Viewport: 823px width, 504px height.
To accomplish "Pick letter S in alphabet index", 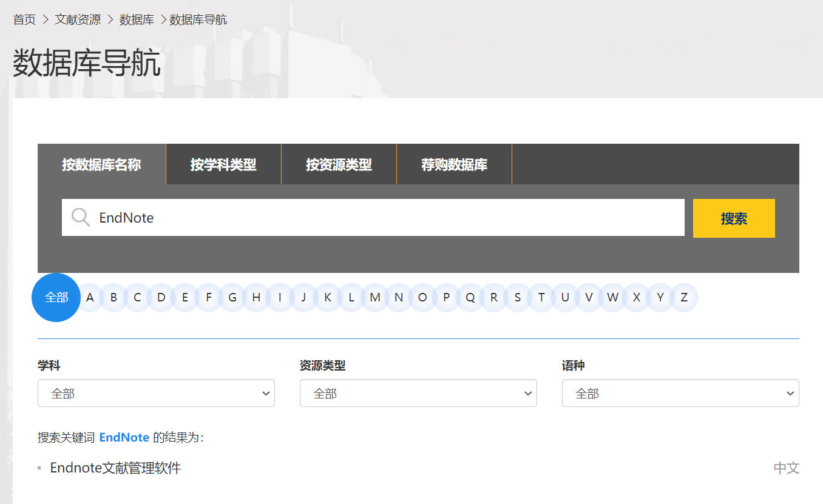I will [518, 297].
